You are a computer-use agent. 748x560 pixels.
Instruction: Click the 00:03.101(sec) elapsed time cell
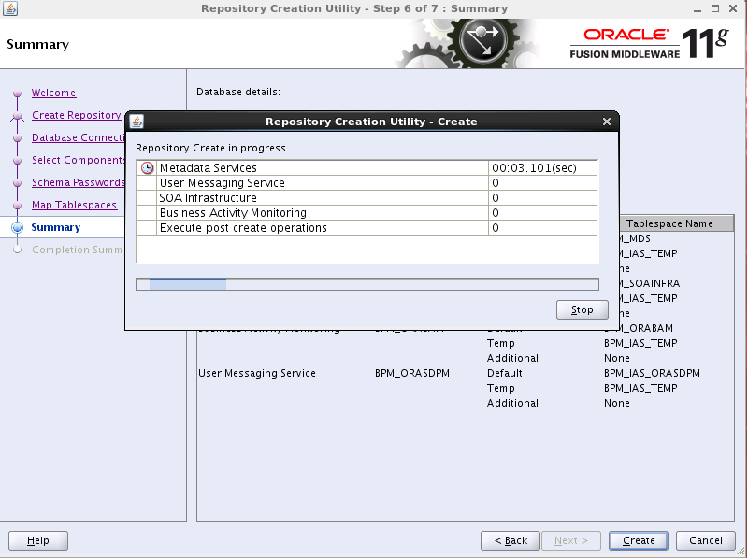(x=542, y=168)
